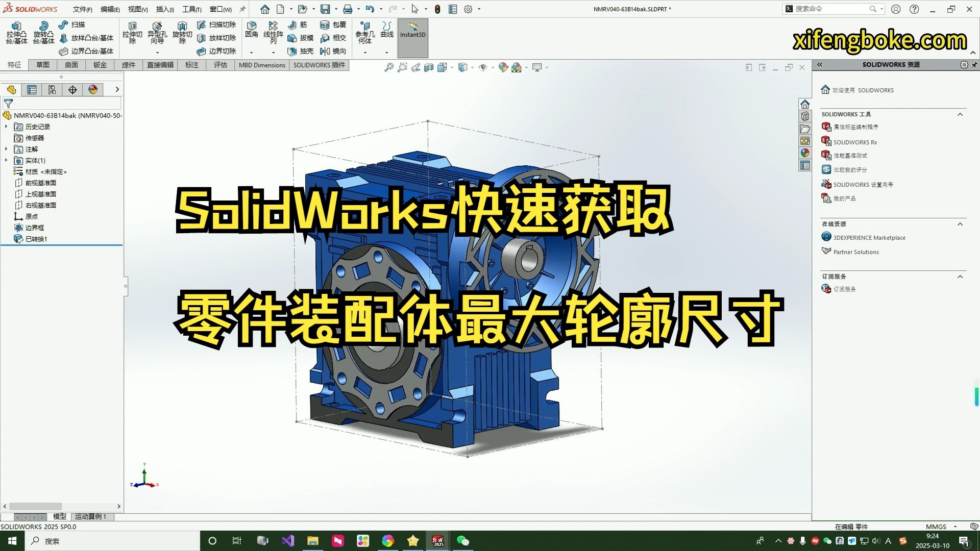Click the zoom to fit icon above the model
This screenshot has width=980, height=551.
[389, 67]
